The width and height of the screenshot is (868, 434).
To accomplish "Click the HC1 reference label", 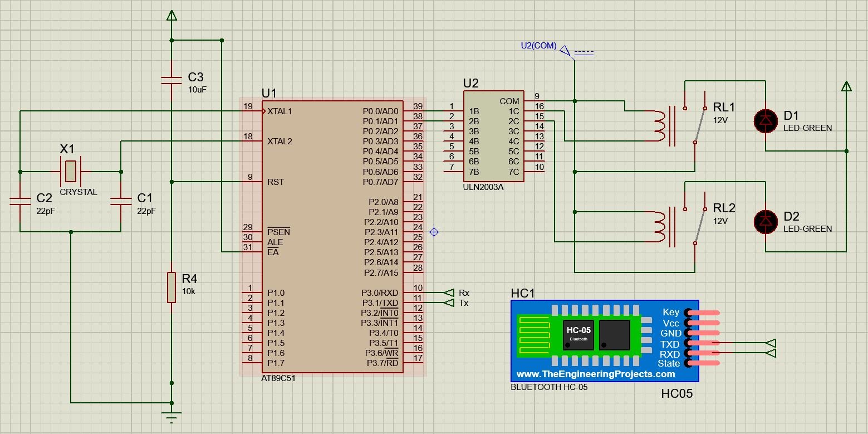I will click(523, 294).
